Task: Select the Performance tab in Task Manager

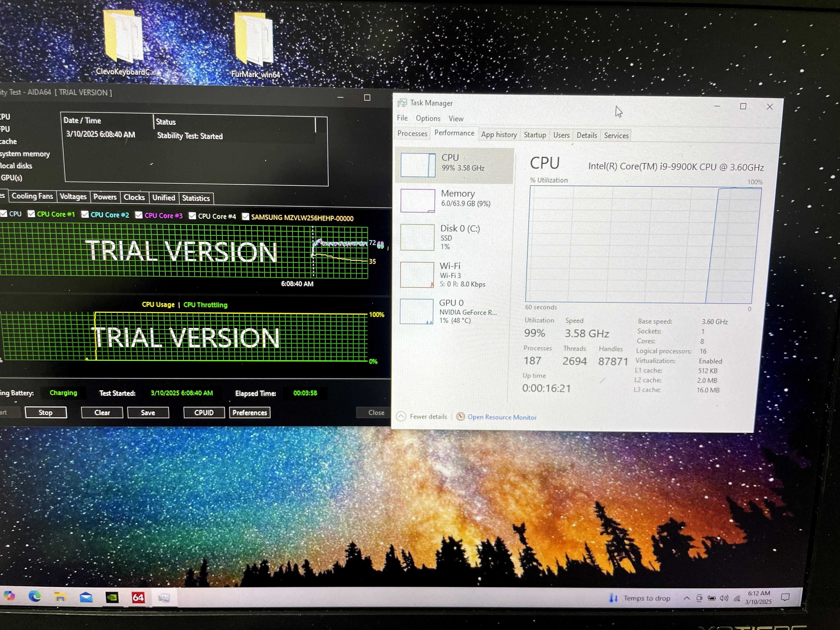Action: (x=454, y=133)
